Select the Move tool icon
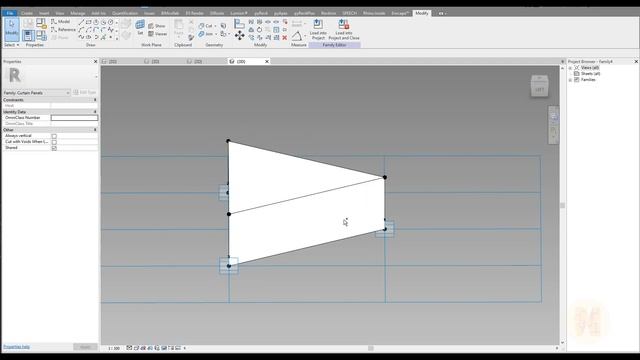The image size is (640, 360). (240, 36)
